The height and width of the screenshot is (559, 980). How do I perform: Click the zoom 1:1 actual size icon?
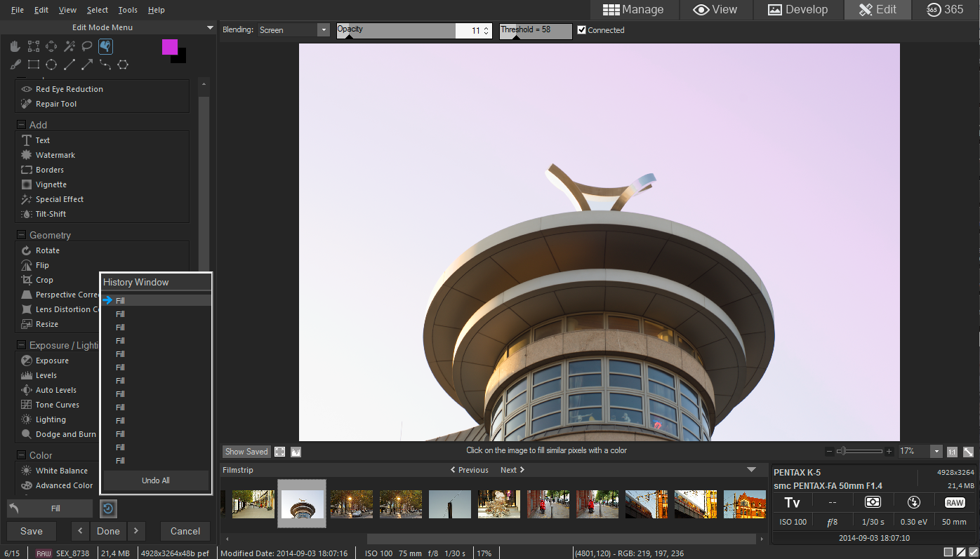(952, 452)
